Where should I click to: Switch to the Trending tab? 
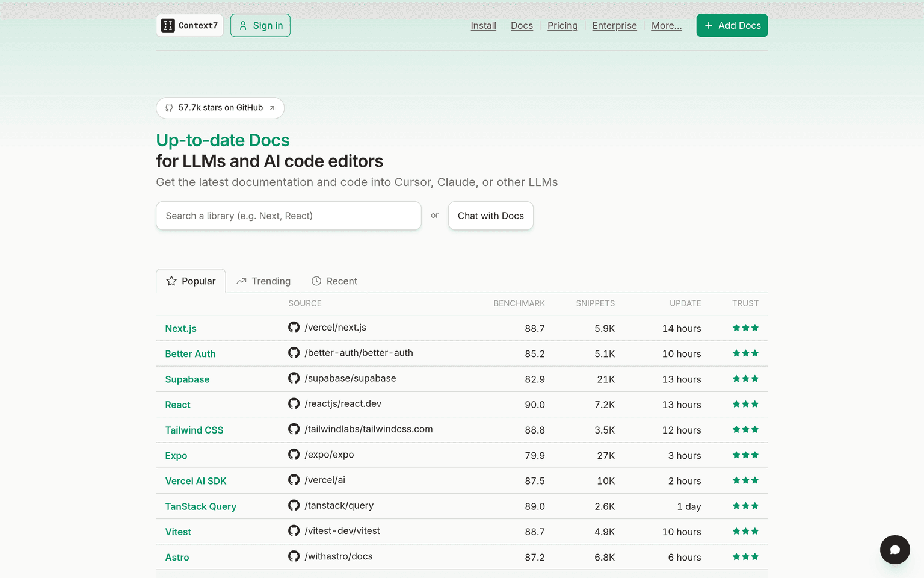(x=263, y=281)
